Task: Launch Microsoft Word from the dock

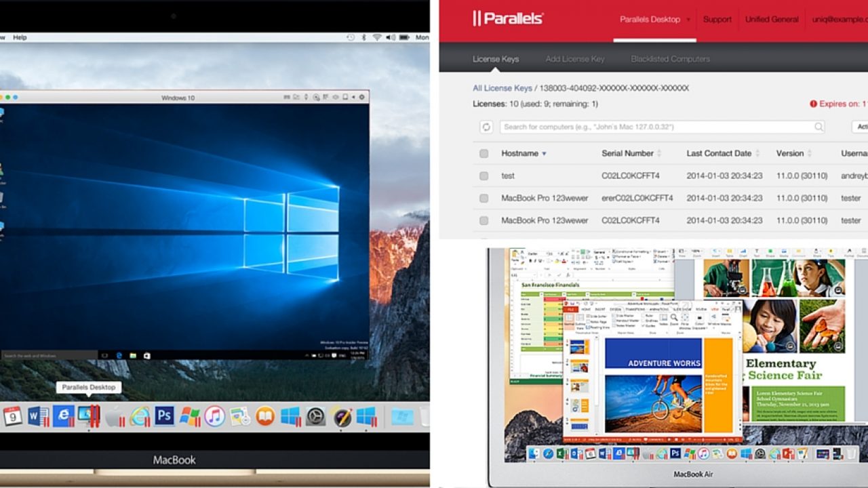Action: pos(37,415)
